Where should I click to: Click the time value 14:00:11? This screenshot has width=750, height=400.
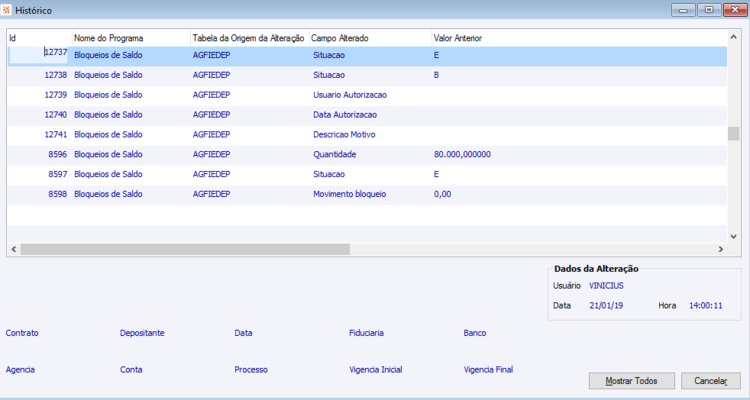point(706,305)
